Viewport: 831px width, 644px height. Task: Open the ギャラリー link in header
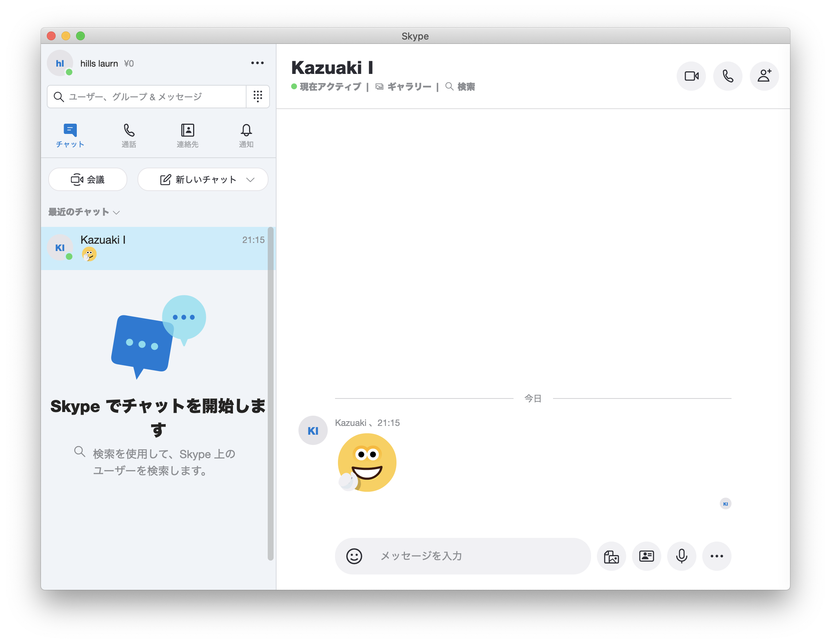click(403, 87)
